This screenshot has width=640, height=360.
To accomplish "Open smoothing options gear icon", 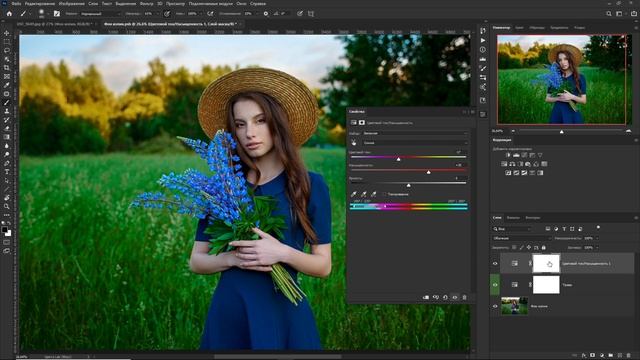I will (x=266, y=13).
